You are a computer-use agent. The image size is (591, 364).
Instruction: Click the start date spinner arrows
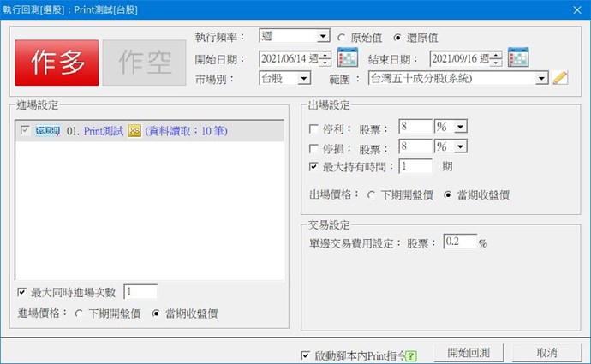pyautogui.click(x=325, y=58)
